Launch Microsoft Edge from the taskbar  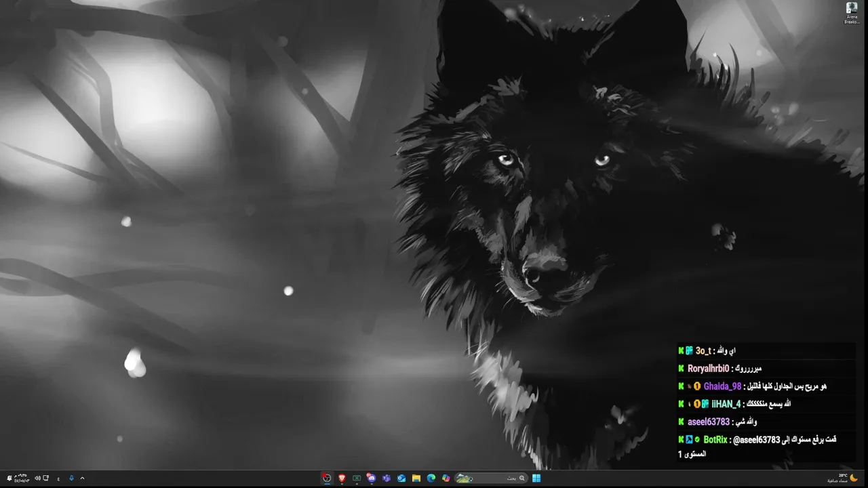click(x=431, y=478)
